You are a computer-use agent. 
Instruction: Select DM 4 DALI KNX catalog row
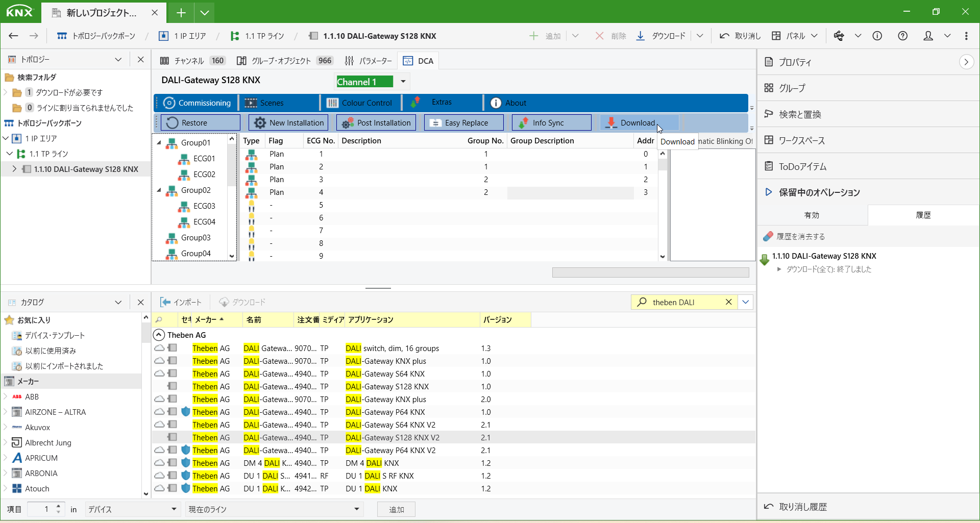tap(453, 463)
